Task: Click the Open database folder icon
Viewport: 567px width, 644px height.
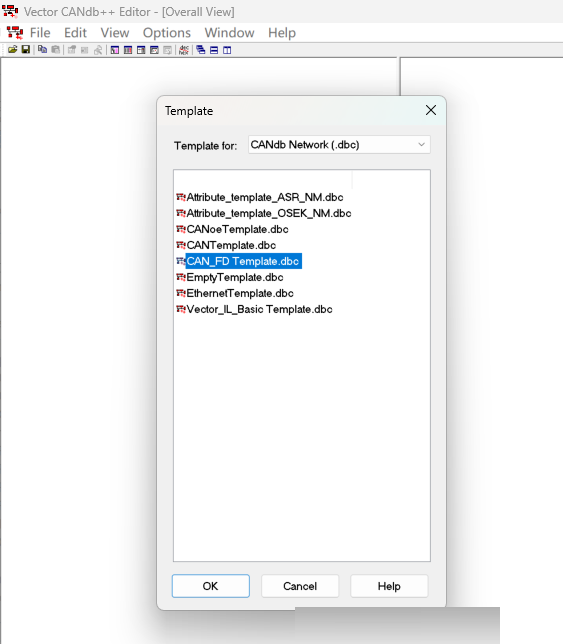Action: pos(13,50)
